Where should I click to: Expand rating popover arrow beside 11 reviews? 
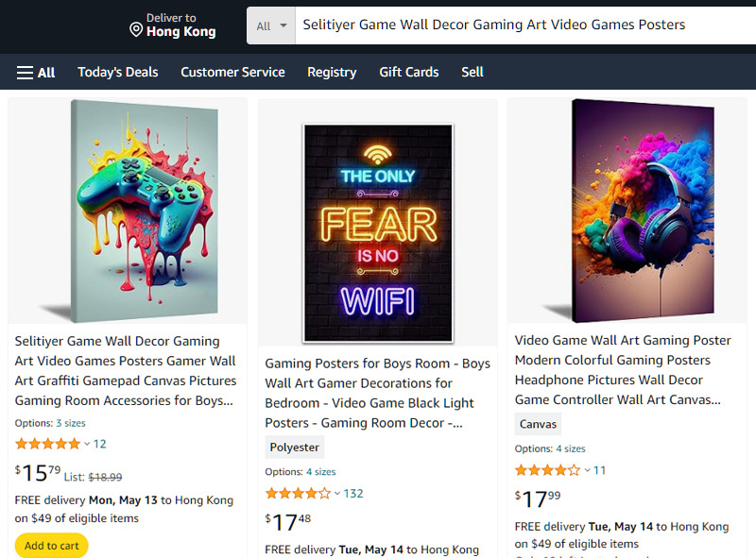(587, 470)
